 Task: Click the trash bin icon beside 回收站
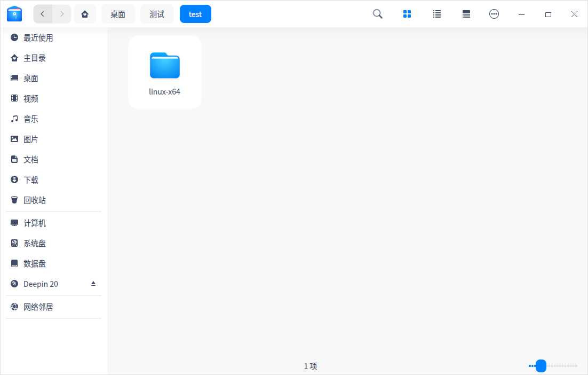14,200
